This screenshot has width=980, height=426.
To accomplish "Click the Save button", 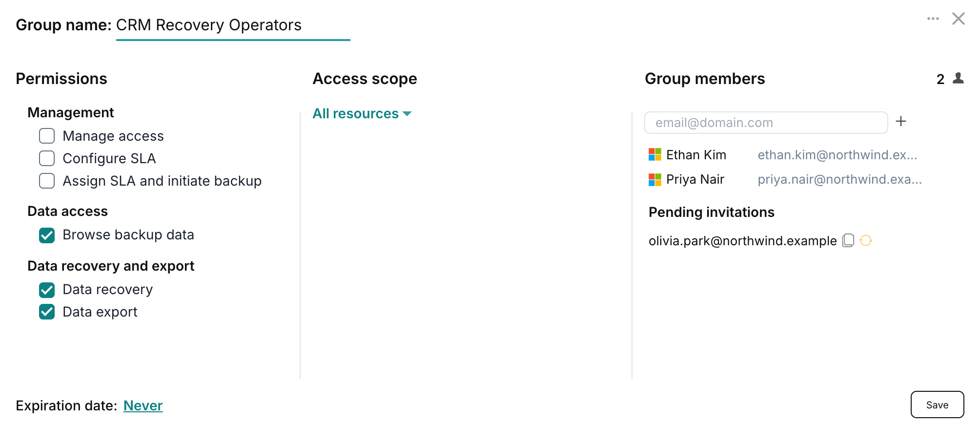I will pyautogui.click(x=937, y=405).
